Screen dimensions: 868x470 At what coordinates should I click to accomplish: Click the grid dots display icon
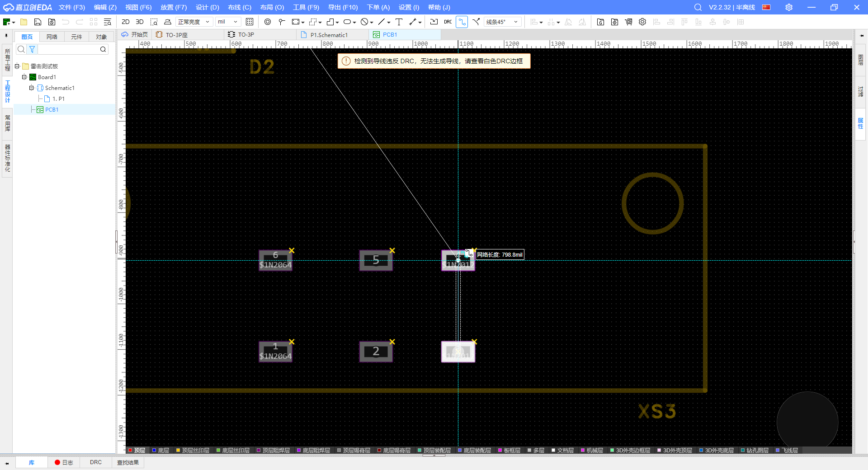[250, 22]
